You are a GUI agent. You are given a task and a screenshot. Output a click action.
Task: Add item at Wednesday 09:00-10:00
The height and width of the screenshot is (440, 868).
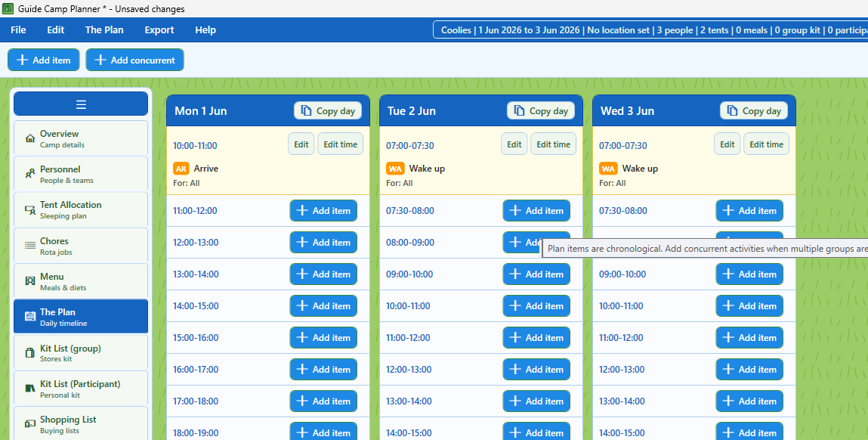(x=749, y=274)
